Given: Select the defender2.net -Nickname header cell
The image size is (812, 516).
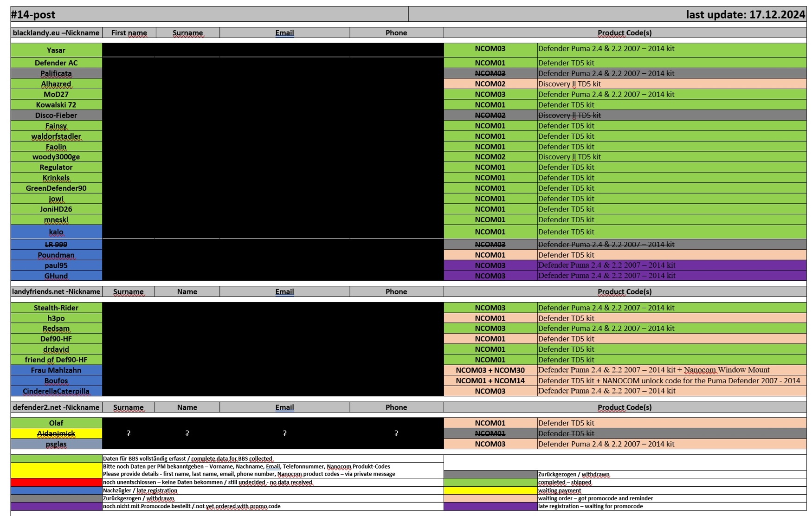Looking at the screenshot, I should pyautogui.click(x=56, y=407).
